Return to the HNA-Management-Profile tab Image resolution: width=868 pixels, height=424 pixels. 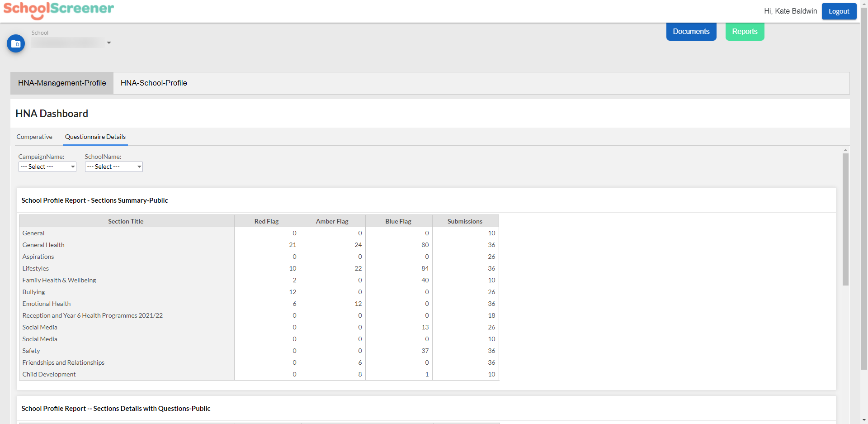pyautogui.click(x=61, y=83)
